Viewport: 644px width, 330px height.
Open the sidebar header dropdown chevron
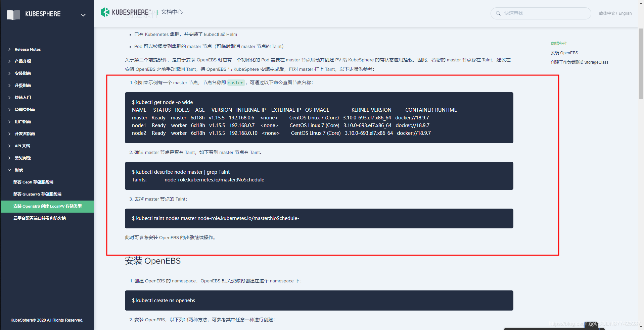[x=83, y=15]
